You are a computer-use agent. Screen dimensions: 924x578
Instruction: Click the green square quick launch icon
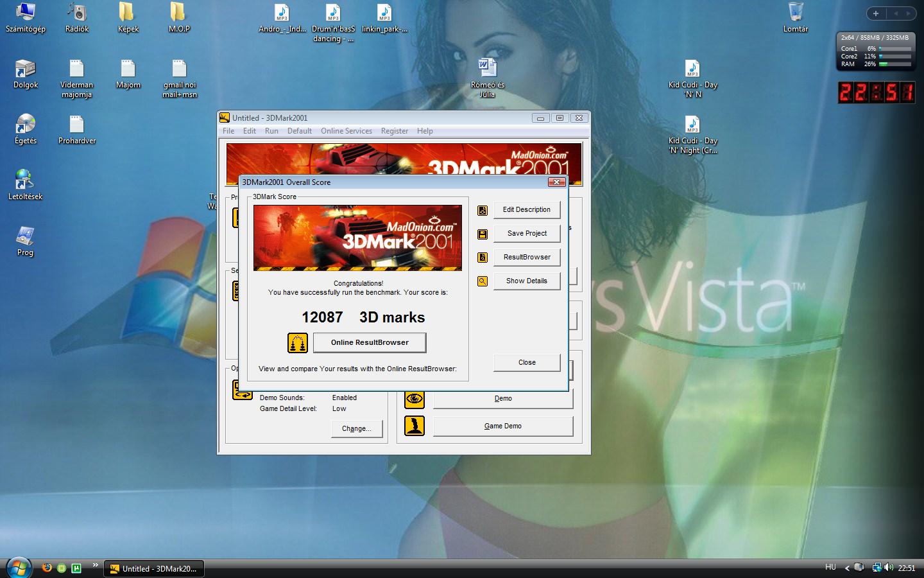[x=76, y=568]
